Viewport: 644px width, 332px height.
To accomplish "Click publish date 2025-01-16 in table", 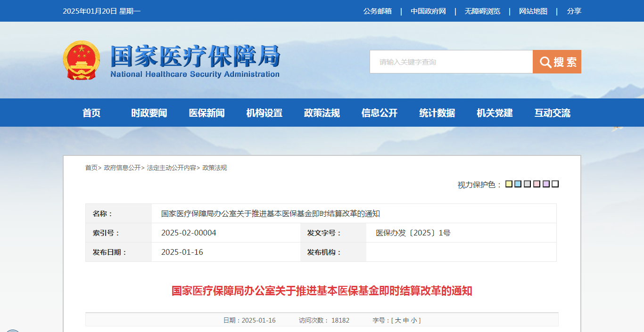I will pyautogui.click(x=182, y=252).
